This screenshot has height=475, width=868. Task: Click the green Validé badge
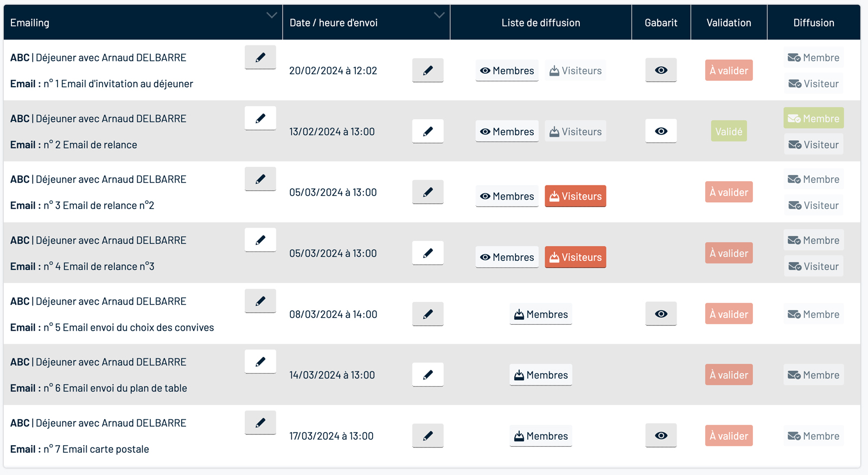[729, 131]
